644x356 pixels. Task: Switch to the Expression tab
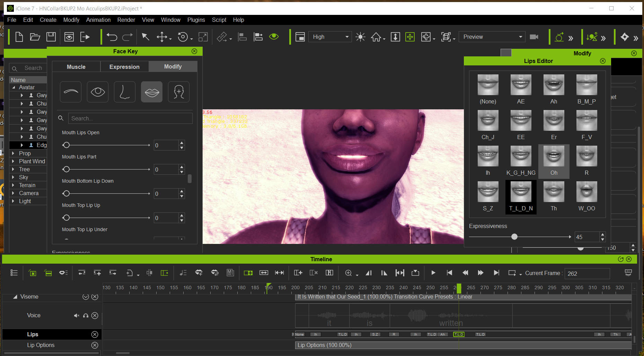[124, 67]
